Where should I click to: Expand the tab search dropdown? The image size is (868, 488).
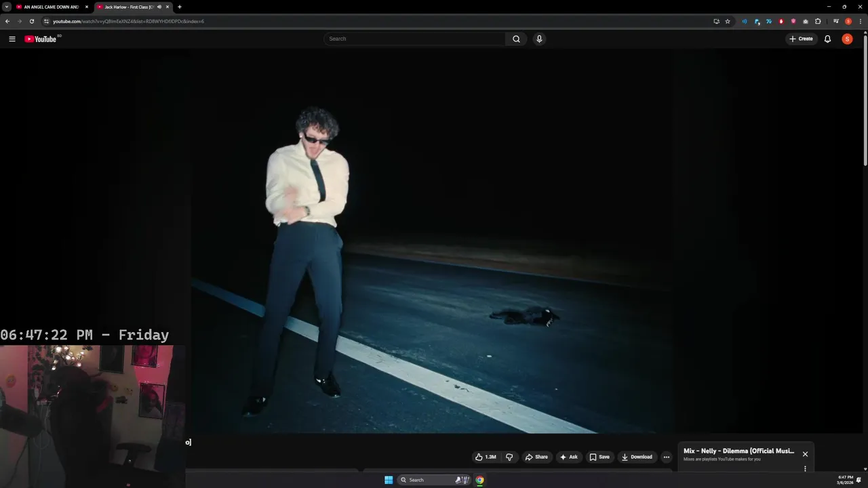[6, 7]
